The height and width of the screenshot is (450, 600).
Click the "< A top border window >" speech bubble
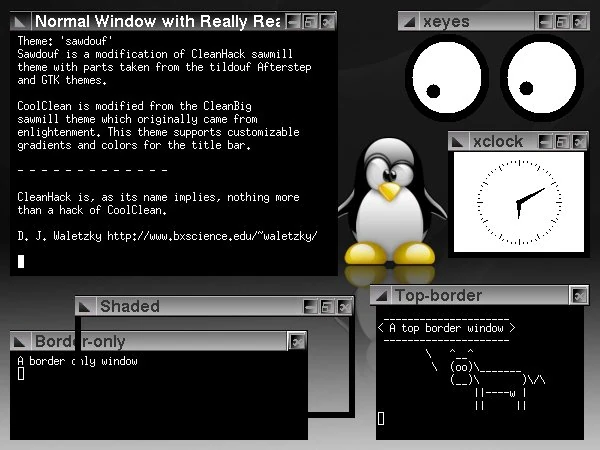[x=446, y=328]
